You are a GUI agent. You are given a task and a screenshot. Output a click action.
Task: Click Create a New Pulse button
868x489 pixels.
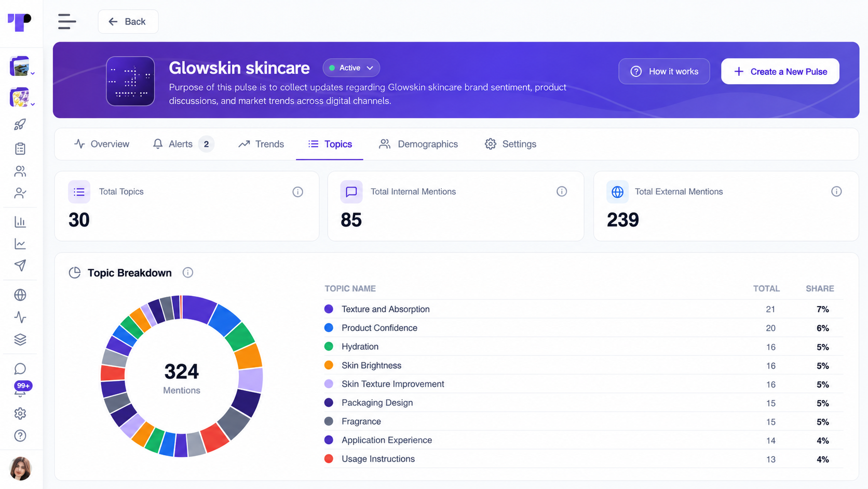(780, 72)
